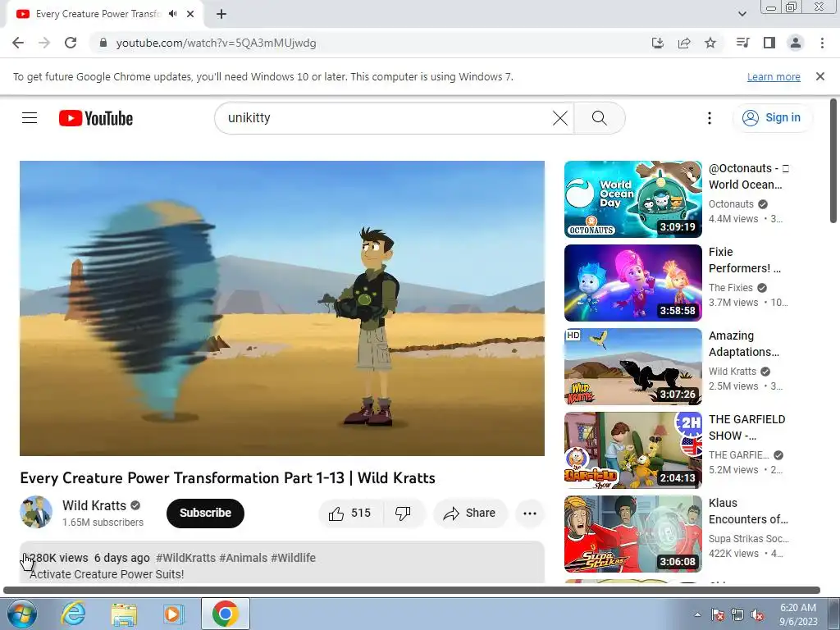The width and height of the screenshot is (840, 630).
Task: Open '@Octonauts - World Ocean...' video title
Action: pyautogui.click(x=748, y=176)
